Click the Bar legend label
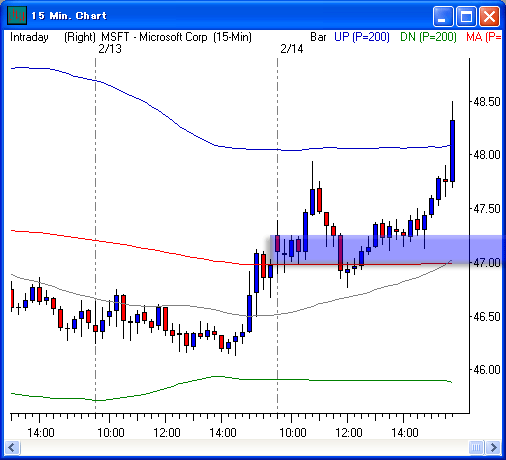 [x=318, y=37]
